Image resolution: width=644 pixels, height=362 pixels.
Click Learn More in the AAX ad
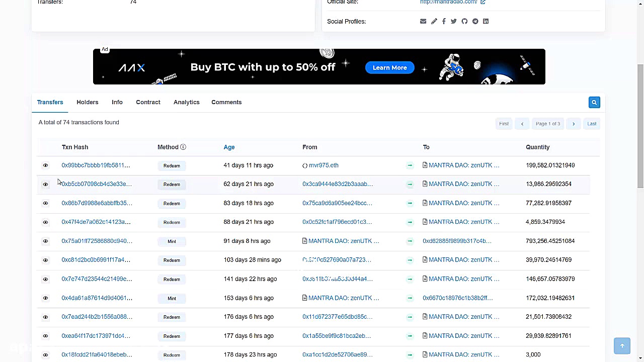(x=390, y=67)
